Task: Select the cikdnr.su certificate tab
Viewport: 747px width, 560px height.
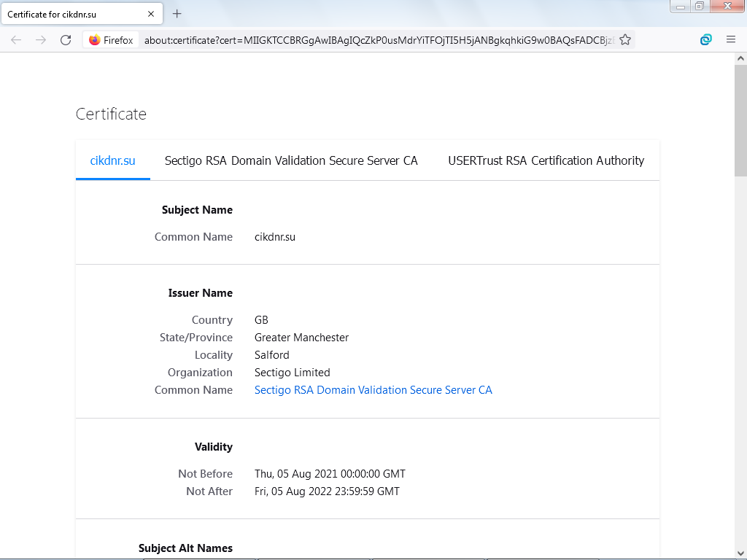Action: click(x=113, y=160)
